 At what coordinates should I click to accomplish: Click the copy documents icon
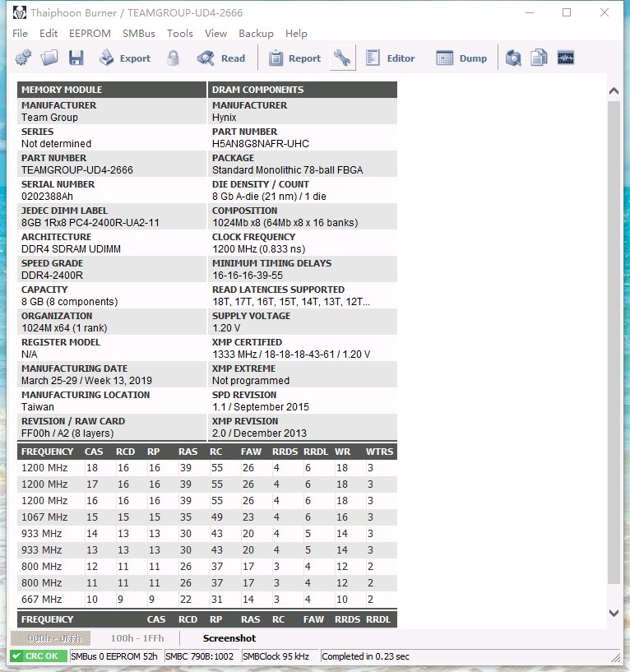[539, 58]
